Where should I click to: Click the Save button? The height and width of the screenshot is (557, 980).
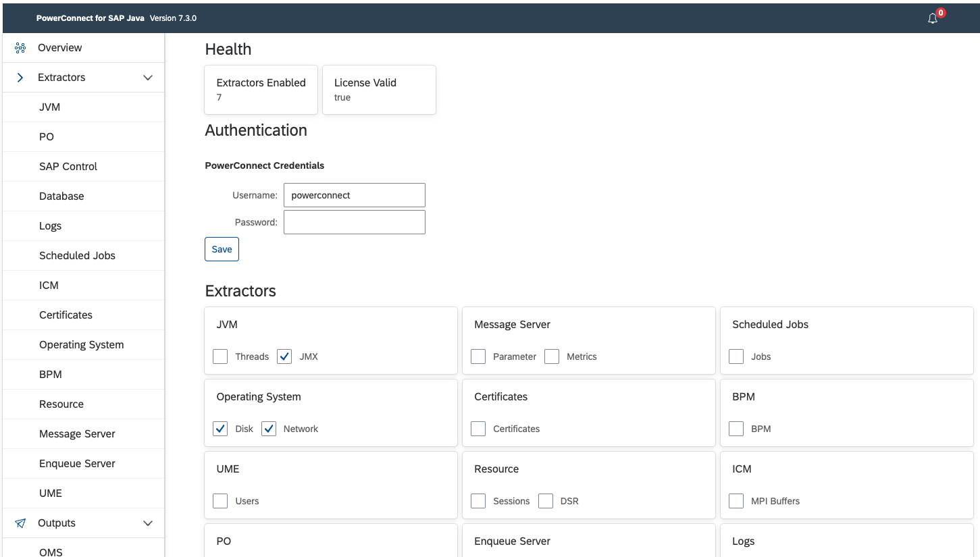222,249
